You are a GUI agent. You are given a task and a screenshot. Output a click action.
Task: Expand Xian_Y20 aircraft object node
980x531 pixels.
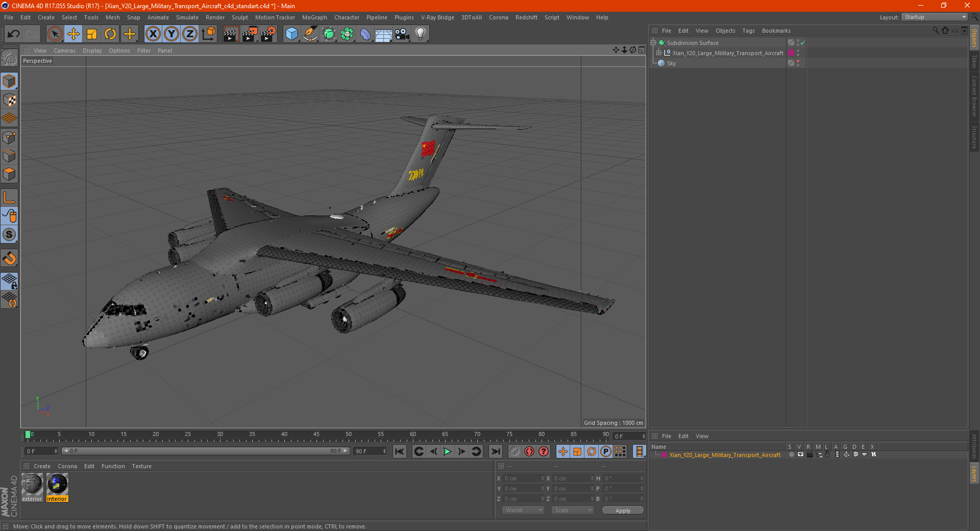pyautogui.click(x=658, y=53)
